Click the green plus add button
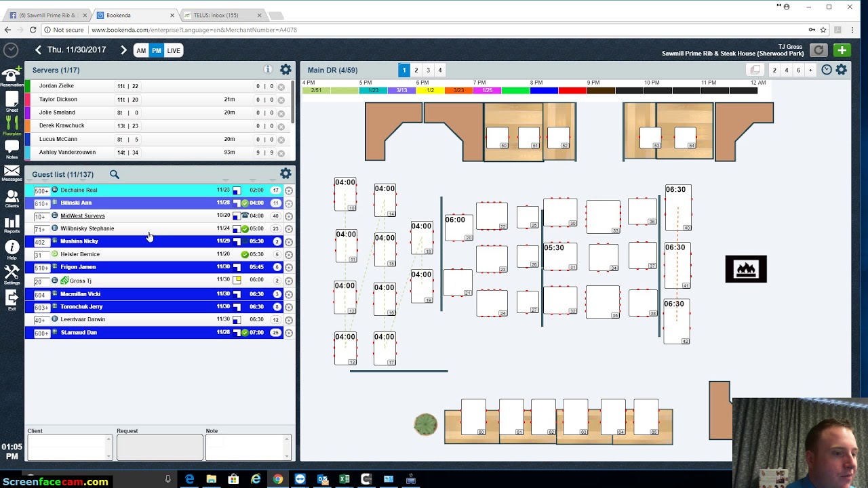 [x=842, y=50]
